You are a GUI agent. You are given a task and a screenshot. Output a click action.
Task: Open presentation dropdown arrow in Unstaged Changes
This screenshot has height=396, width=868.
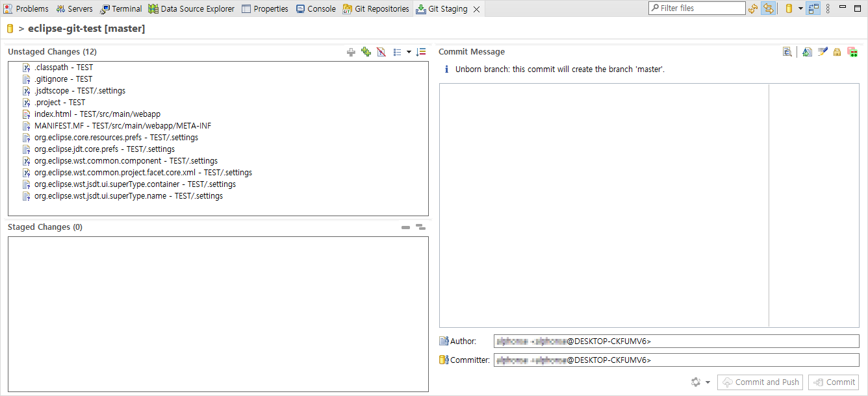(x=409, y=52)
